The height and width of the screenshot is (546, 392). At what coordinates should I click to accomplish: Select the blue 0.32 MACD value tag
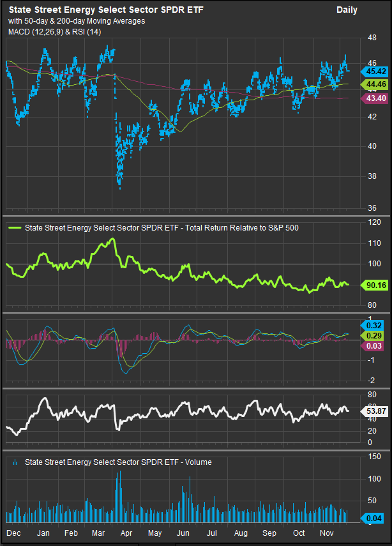pyautogui.click(x=372, y=324)
